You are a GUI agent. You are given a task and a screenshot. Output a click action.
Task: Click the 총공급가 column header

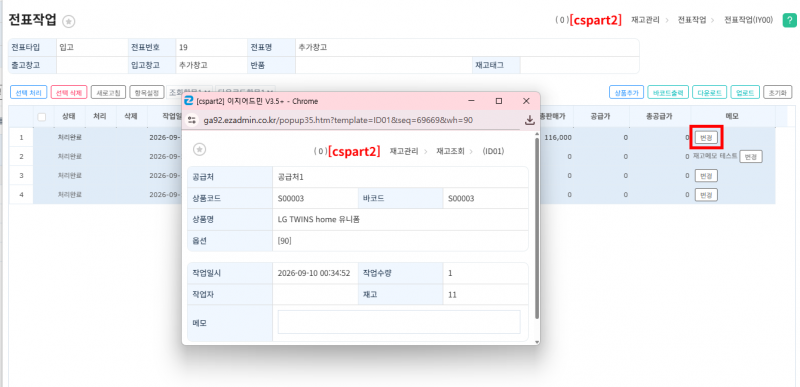[659, 116]
